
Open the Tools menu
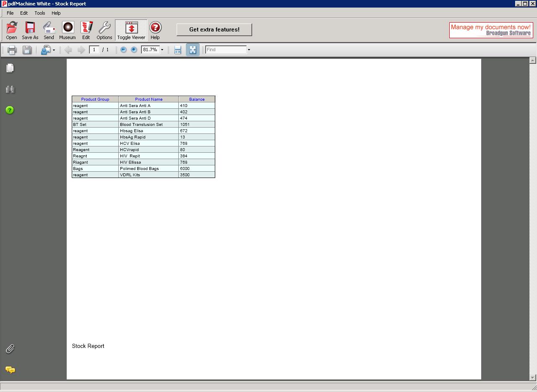pos(40,13)
